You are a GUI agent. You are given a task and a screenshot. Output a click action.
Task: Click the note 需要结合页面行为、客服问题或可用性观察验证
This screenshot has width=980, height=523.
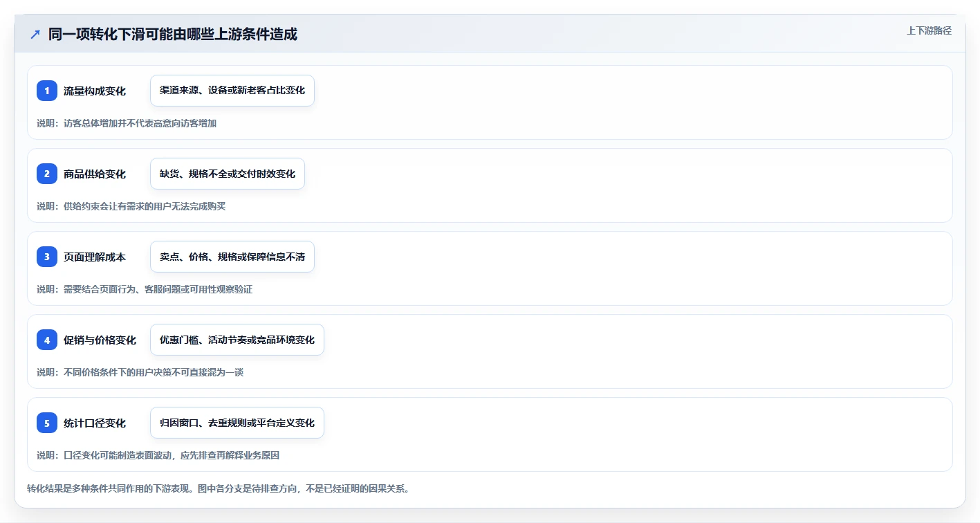[x=158, y=289]
